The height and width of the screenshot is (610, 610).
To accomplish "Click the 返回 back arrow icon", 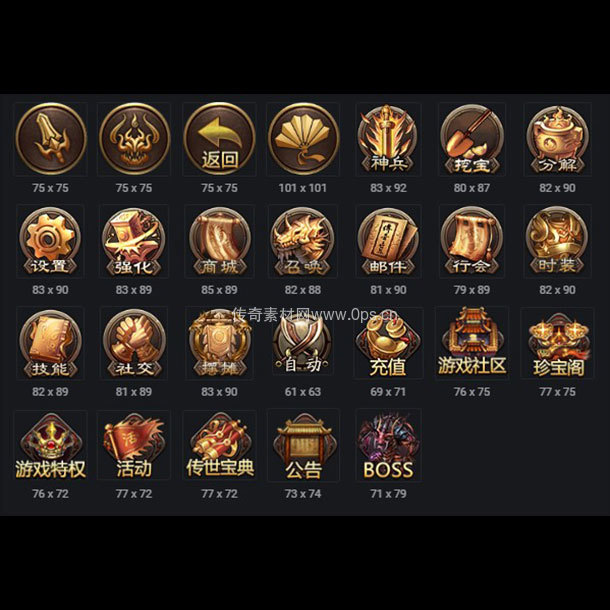I will coord(219,139).
